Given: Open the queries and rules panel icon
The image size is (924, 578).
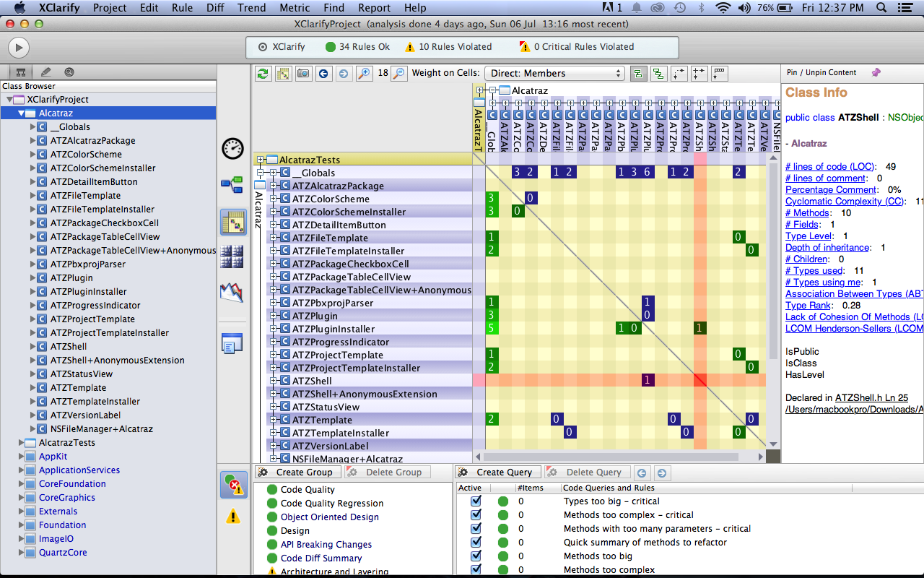Looking at the screenshot, I should (233, 484).
